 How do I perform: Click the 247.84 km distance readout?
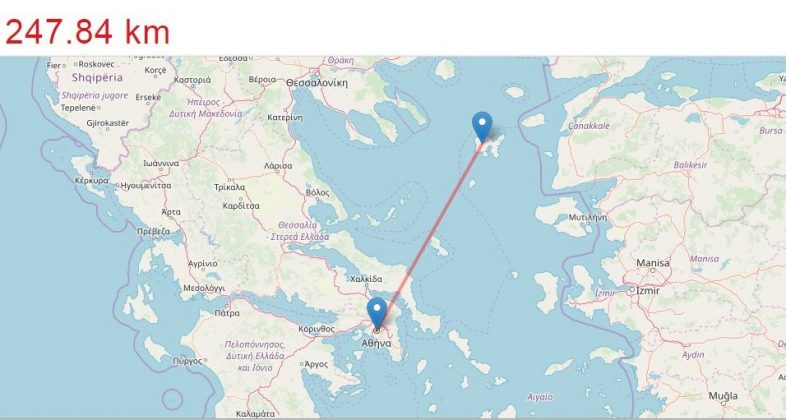(x=87, y=32)
